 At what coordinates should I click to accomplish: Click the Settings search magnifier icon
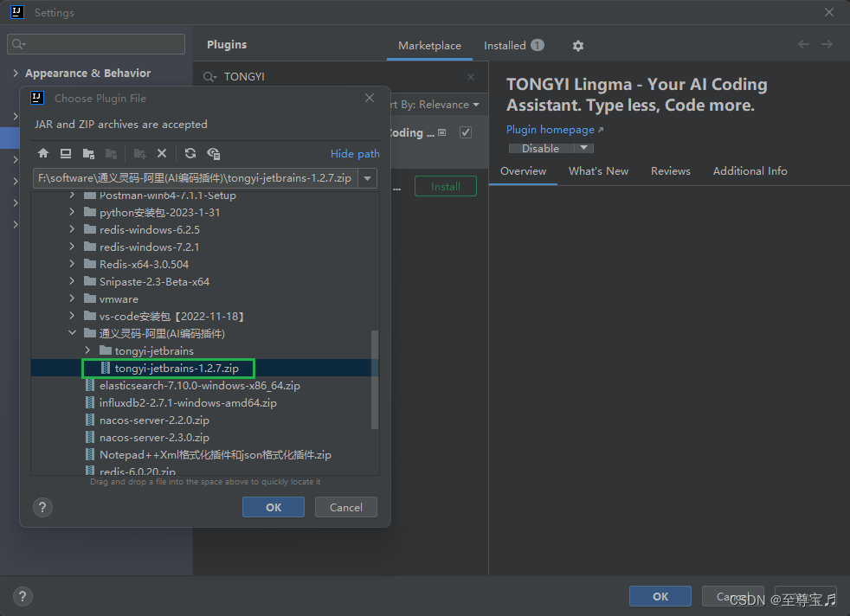point(18,44)
